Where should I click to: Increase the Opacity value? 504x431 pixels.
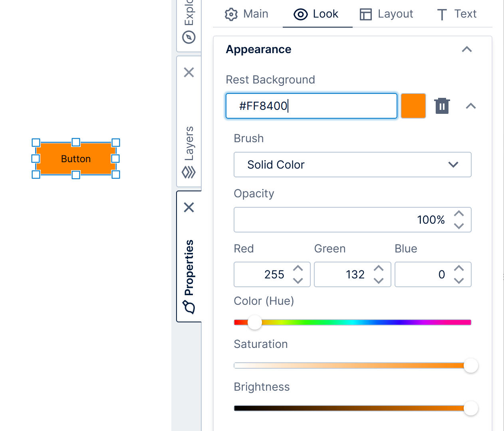(459, 214)
